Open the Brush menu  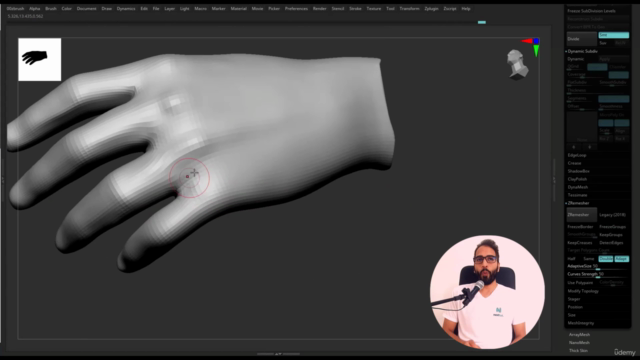[51, 9]
